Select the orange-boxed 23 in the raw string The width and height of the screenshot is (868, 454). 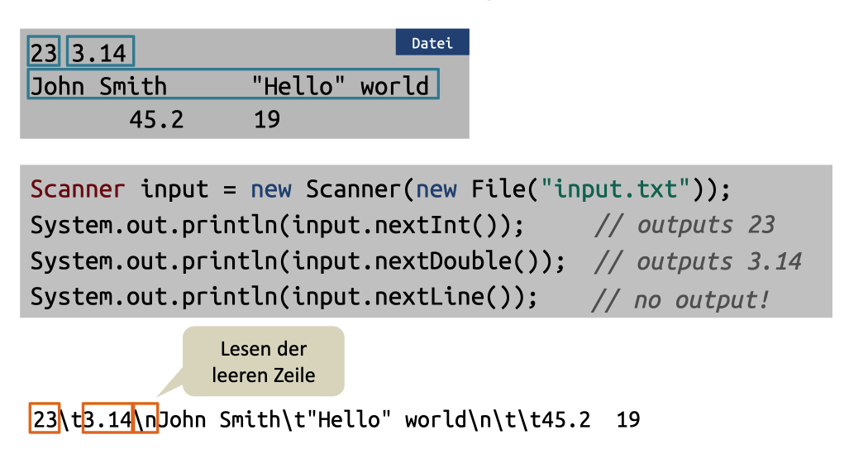click(x=44, y=420)
